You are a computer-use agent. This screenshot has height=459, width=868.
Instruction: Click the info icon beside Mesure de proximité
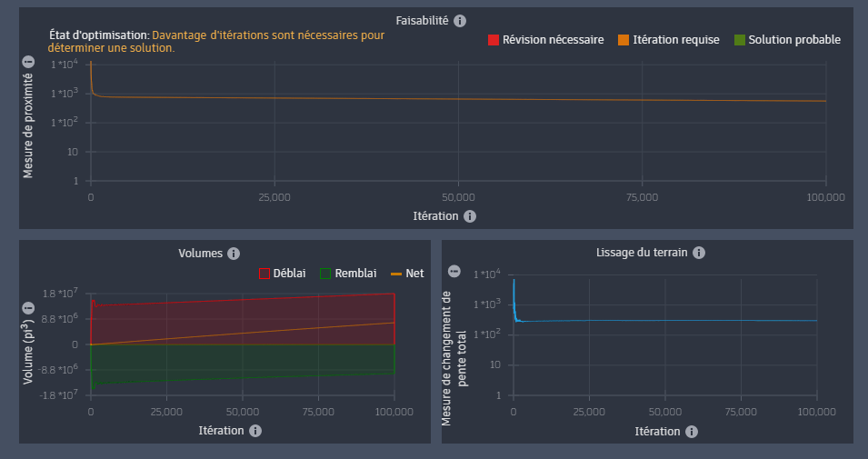tap(28, 62)
